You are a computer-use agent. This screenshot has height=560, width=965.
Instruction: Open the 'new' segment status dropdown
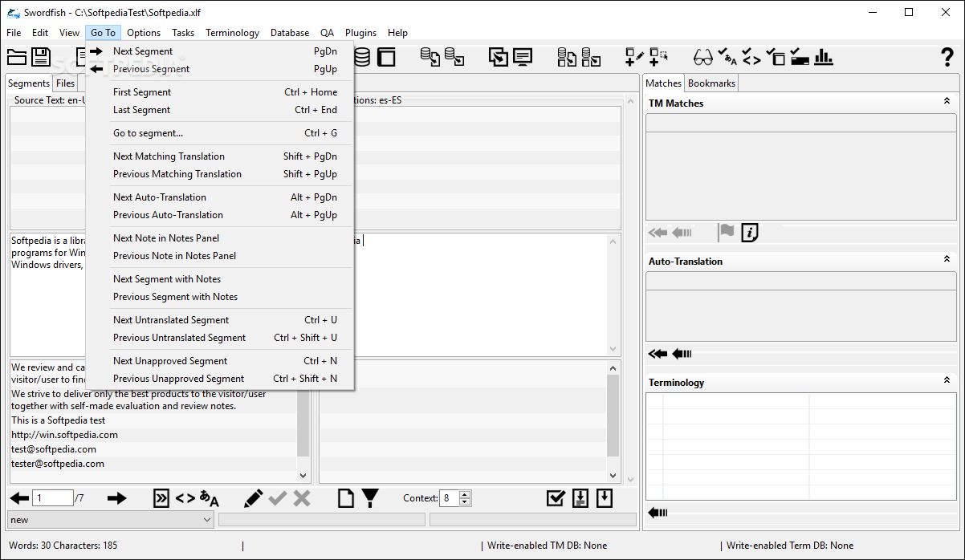pyautogui.click(x=110, y=520)
